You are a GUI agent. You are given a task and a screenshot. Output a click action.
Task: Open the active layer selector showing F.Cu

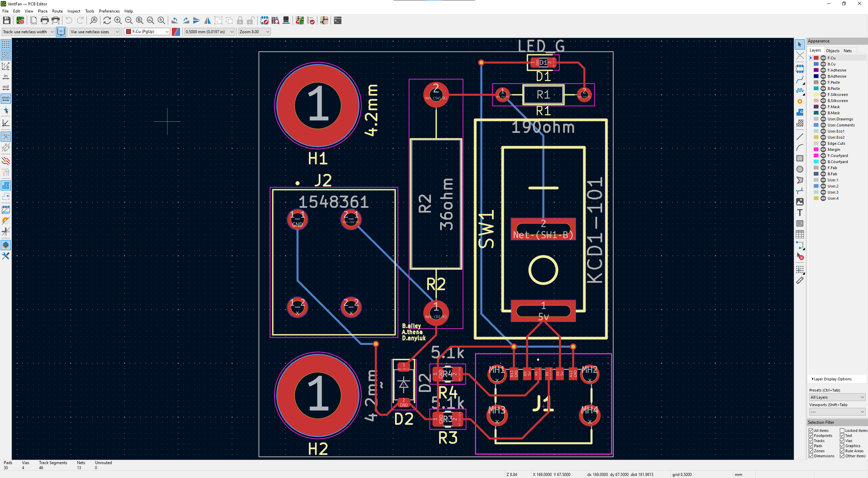146,32
